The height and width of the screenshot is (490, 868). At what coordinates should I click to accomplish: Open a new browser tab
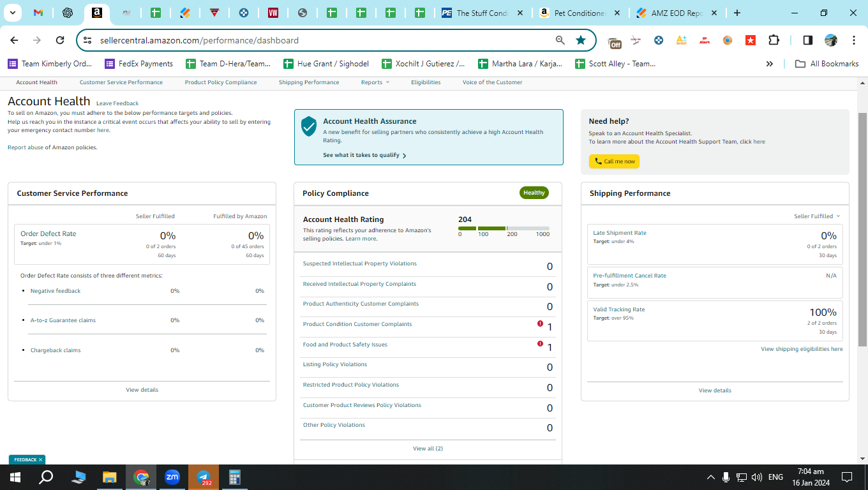pyautogui.click(x=737, y=13)
